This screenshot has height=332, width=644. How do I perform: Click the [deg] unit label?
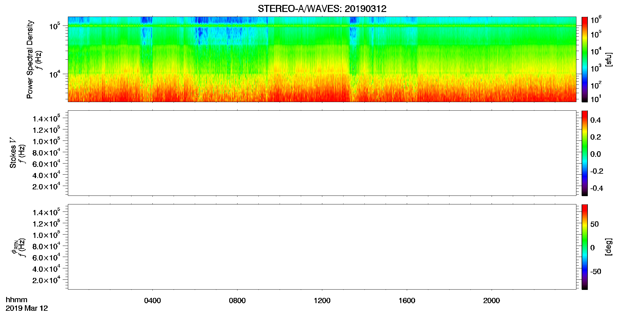click(609, 247)
